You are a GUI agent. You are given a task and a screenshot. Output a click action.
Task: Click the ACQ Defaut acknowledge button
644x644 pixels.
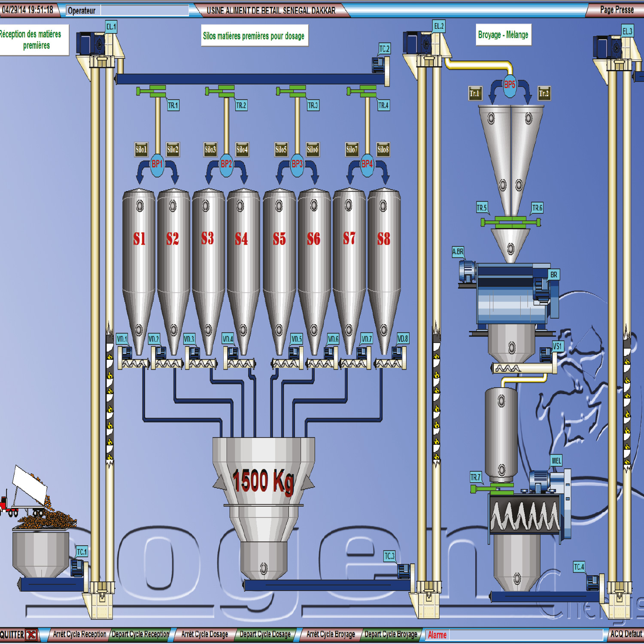pos(626,634)
